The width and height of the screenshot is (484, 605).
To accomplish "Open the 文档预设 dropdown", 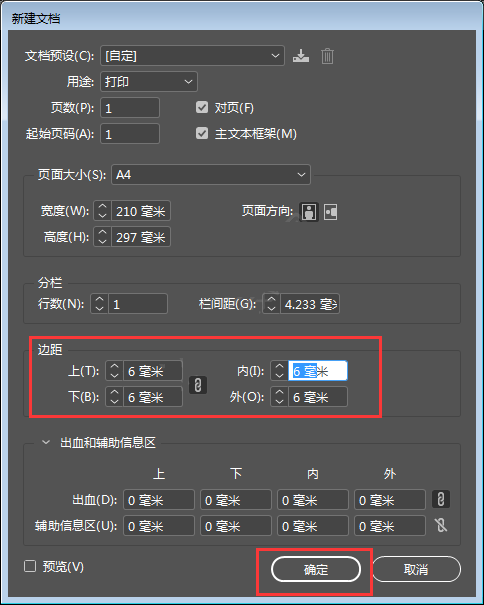I will [193, 56].
